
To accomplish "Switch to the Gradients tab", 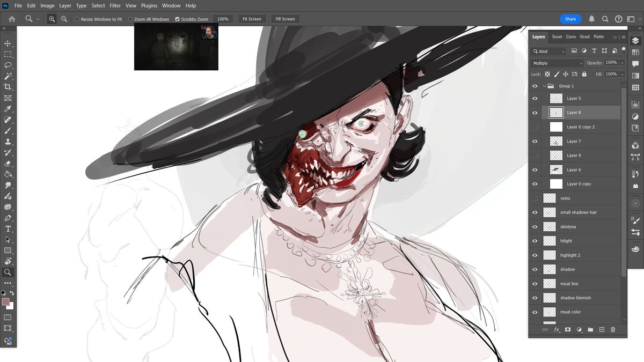I will pyautogui.click(x=584, y=37).
